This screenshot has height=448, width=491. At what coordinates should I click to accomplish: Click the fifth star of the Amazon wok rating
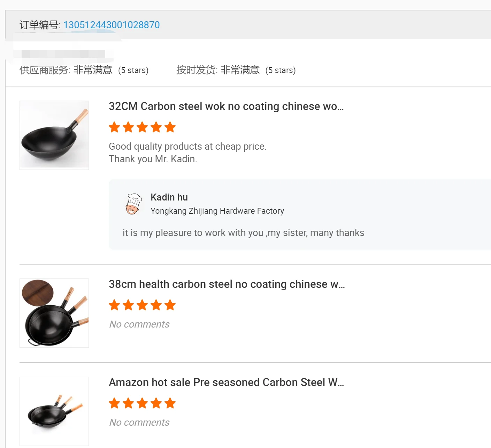[170, 403]
